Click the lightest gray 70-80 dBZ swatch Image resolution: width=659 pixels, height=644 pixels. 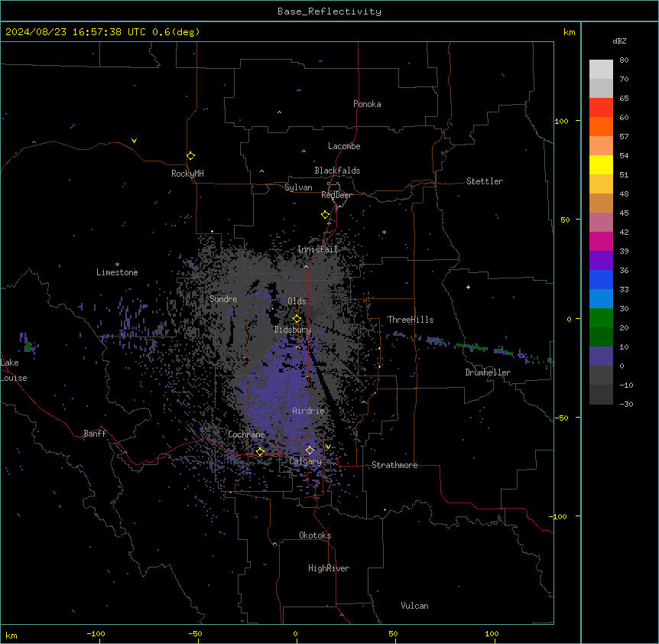click(x=601, y=70)
